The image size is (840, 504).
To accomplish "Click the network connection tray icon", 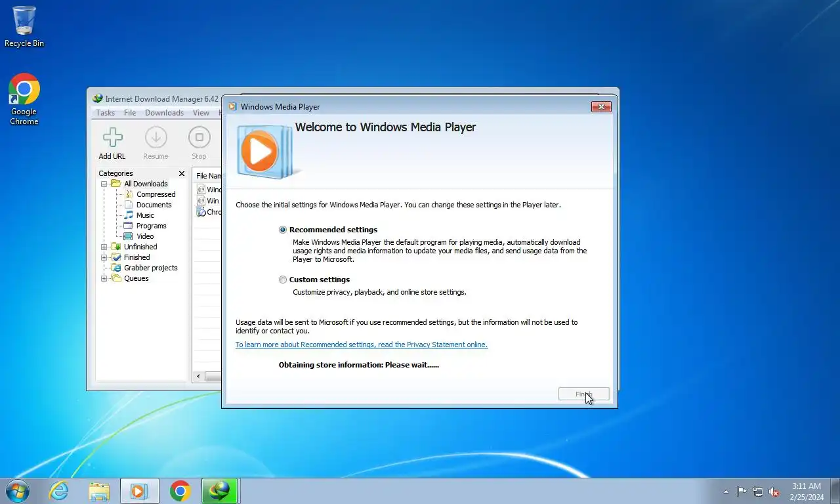I will pyautogui.click(x=758, y=492).
